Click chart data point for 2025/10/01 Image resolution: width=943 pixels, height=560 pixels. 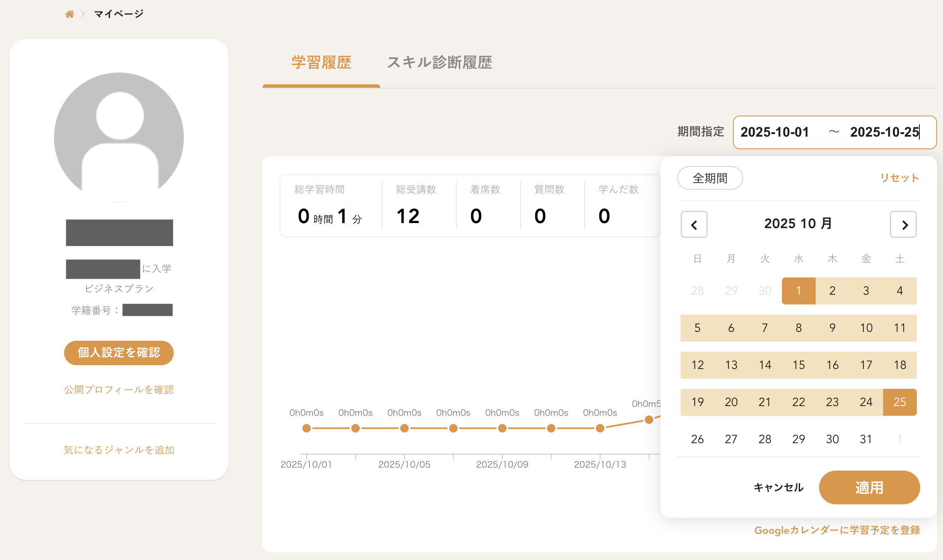click(307, 428)
